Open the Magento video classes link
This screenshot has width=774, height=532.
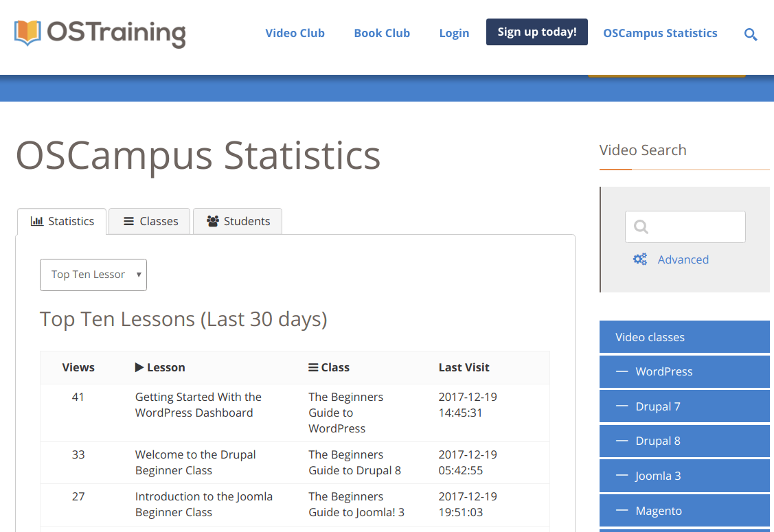pos(684,510)
